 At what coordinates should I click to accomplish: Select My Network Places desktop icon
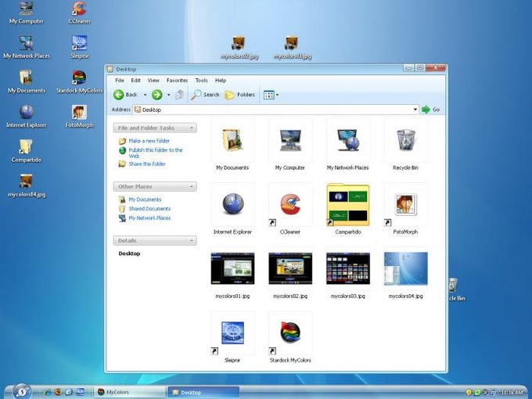[x=27, y=47]
